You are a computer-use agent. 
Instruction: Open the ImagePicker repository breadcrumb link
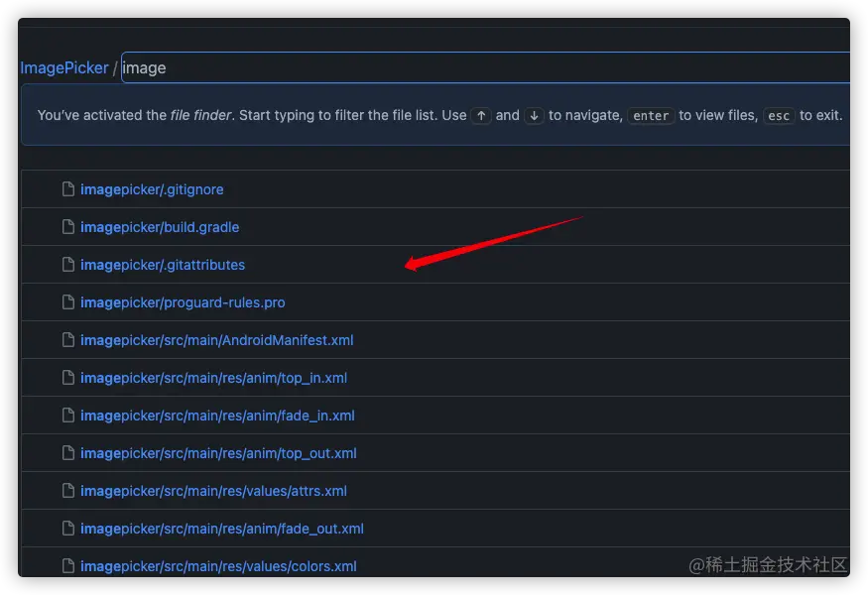(x=64, y=68)
